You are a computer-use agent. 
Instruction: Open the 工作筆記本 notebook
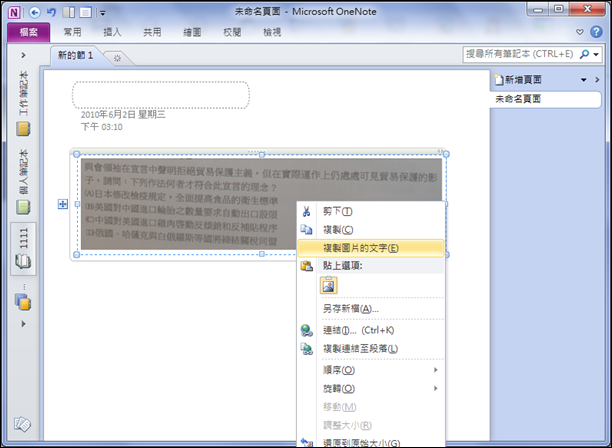(23, 103)
